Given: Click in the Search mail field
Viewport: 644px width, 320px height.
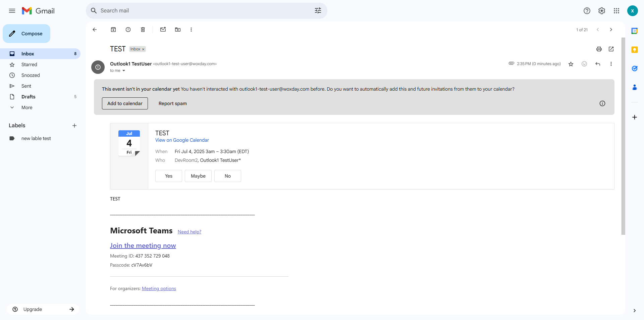Looking at the screenshot, I should coord(205,11).
